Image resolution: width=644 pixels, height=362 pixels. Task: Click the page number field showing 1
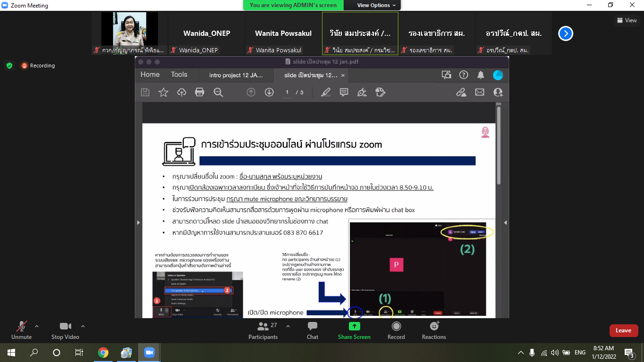(x=287, y=92)
